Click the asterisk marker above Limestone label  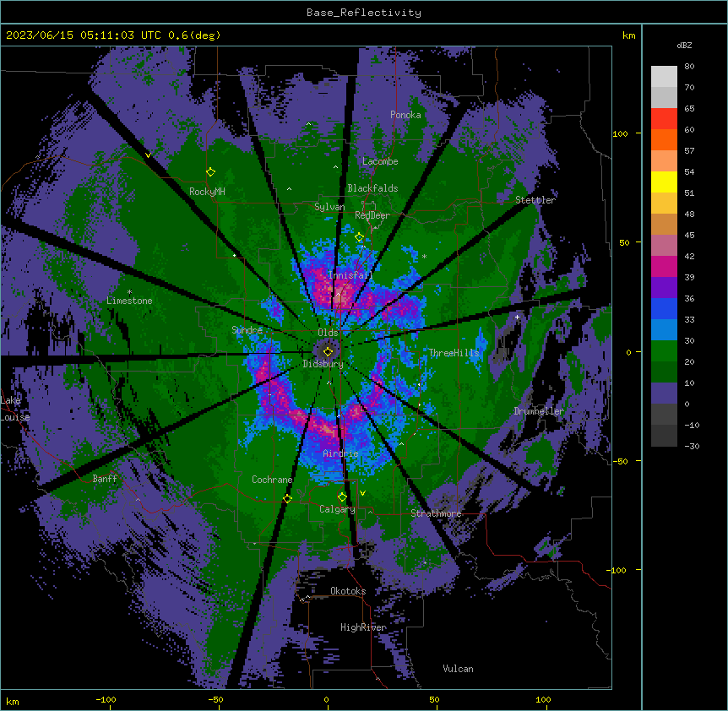click(129, 292)
